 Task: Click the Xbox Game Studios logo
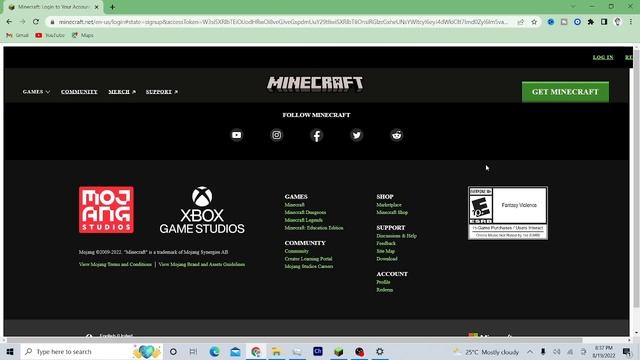click(x=202, y=210)
